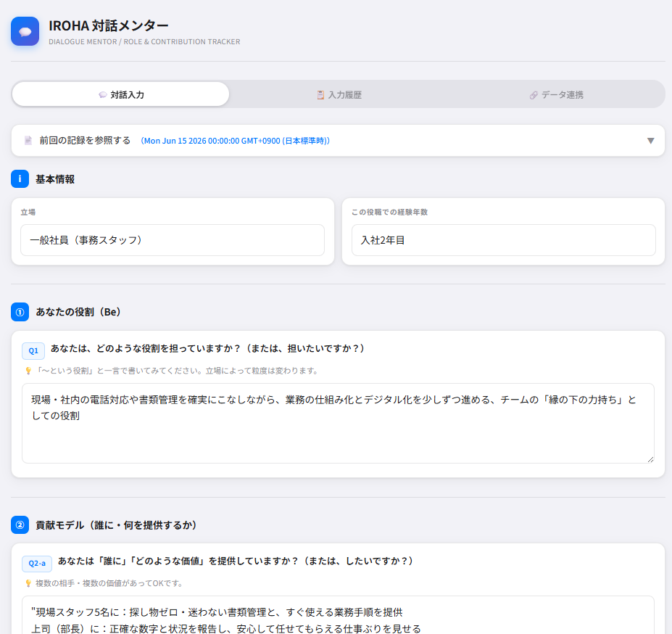Open the 入力履歴 tab
Viewport: 672px width, 634px height.
[x=339, y=94]
